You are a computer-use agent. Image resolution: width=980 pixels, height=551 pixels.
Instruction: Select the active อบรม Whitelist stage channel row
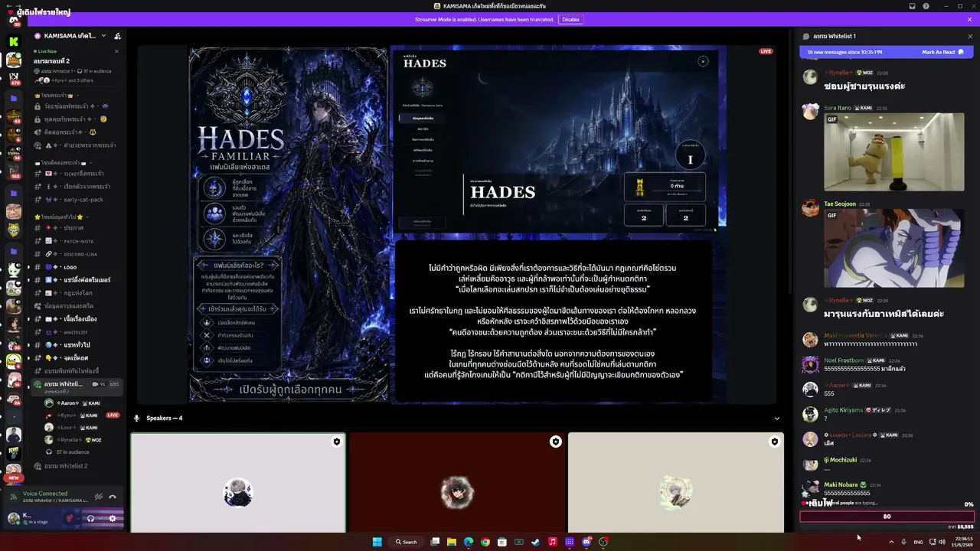(x=77, y=386)
